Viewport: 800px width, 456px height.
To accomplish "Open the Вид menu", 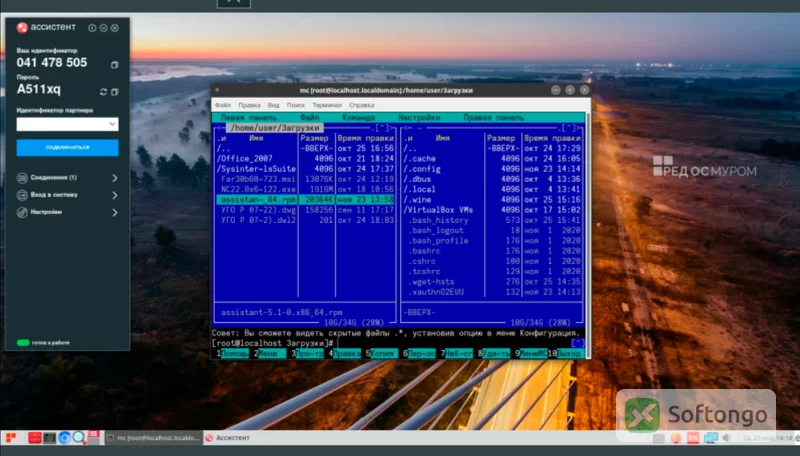I will pyautogui.click(x=273, y=105).
